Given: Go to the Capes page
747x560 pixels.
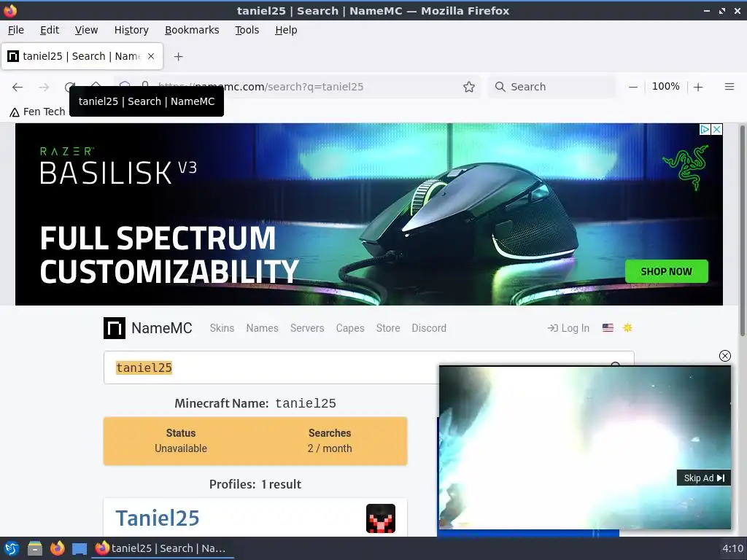Looking at the screenshot, I should coord(350,328).
